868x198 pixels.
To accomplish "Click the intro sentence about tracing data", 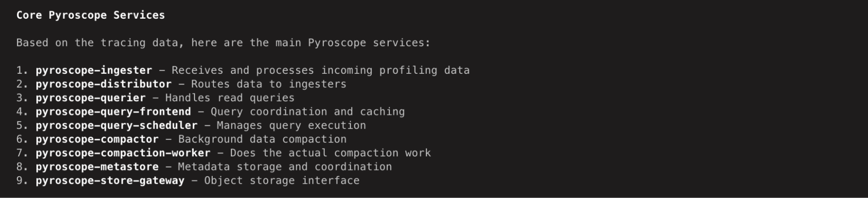I will point(223,43).
